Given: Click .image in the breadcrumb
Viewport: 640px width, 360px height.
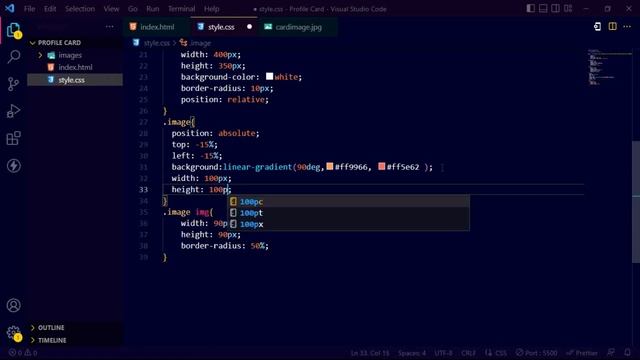Looking at the screenshot, I should pyautogui.click(x=200, y=43).
